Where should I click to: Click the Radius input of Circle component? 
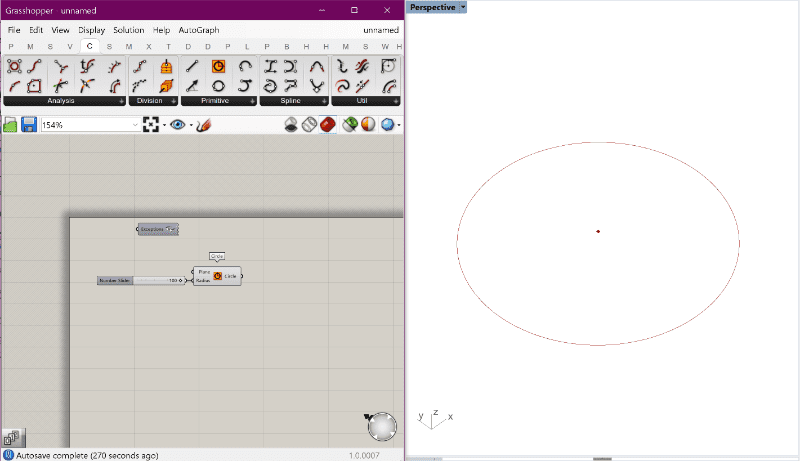point(203,280)
